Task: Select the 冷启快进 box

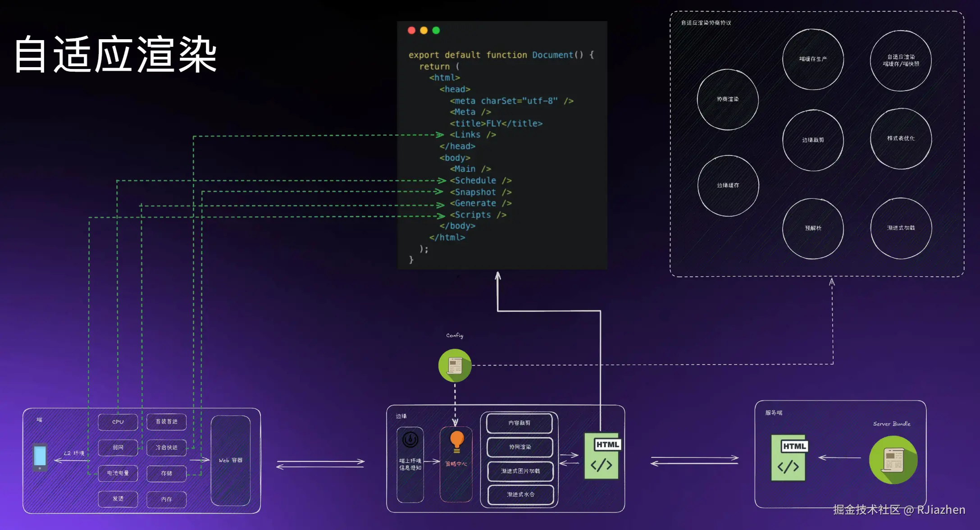Action: pos(166,448)
